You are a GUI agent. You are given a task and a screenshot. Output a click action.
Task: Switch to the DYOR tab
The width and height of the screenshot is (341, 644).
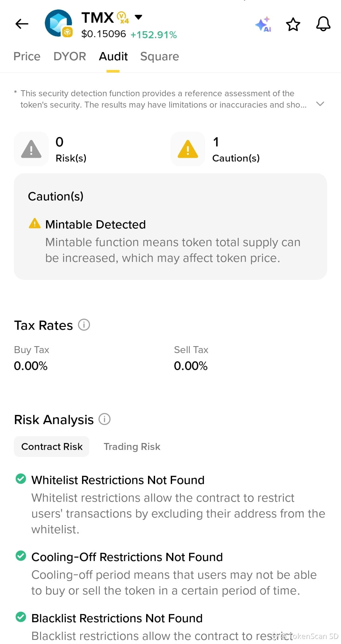pos(70,56)
